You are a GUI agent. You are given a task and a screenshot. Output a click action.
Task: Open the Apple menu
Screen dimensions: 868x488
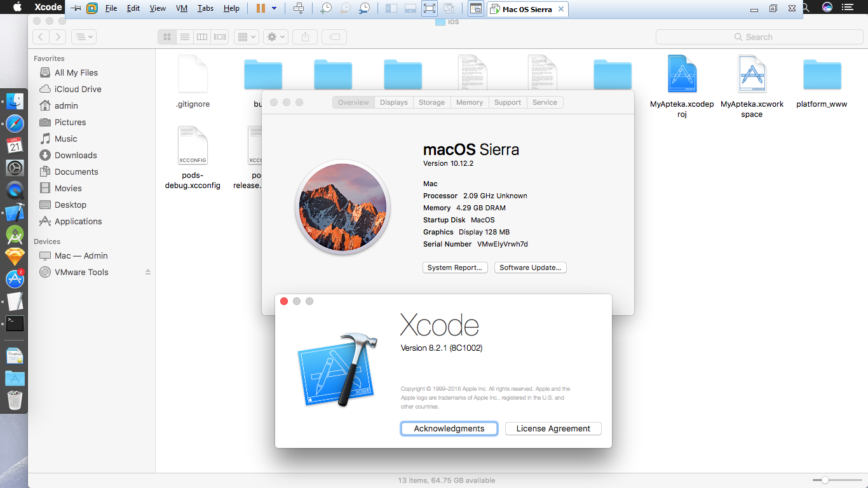(17, 7)
